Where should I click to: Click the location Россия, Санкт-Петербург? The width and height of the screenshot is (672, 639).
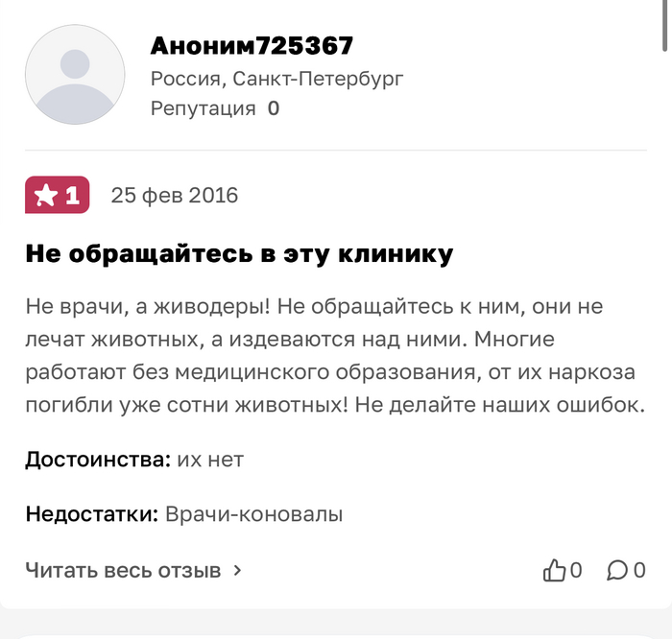[x=277, y=78]
